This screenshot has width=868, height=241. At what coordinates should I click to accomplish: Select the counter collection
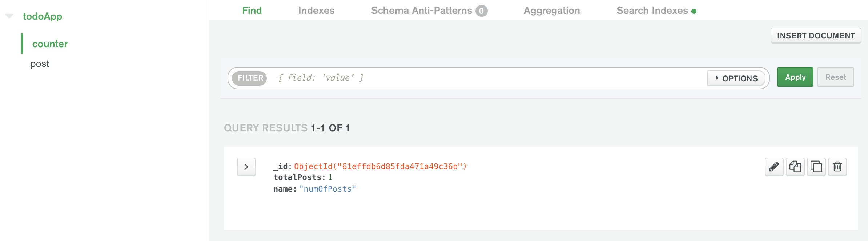pyautogui.click(x=50, y=44)
